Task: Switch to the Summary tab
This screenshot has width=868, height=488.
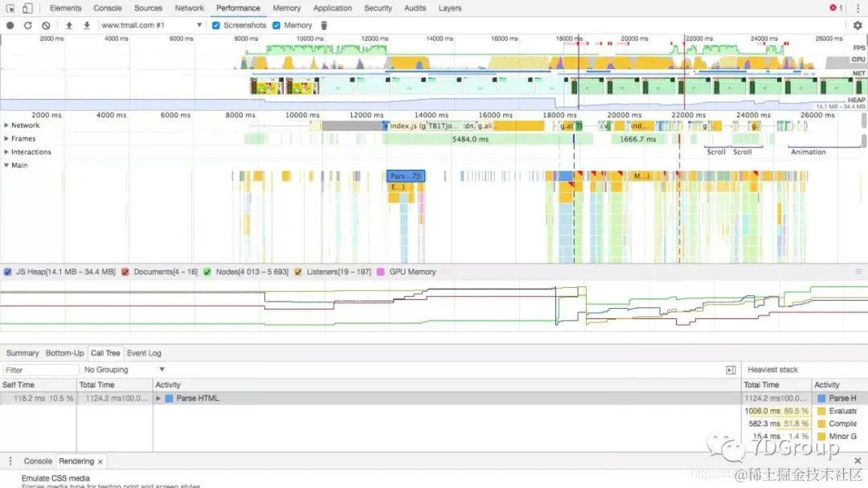Action: pyautogui.click(x=23, y=353)
